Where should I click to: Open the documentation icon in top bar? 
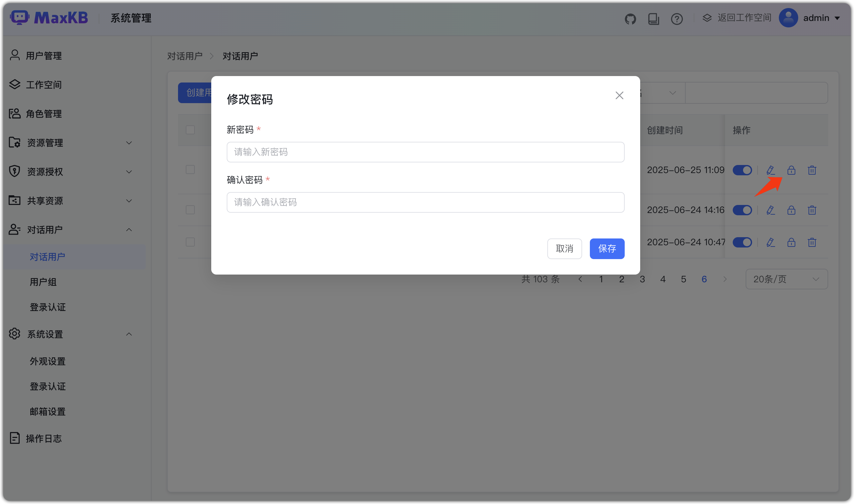point(653,19)
